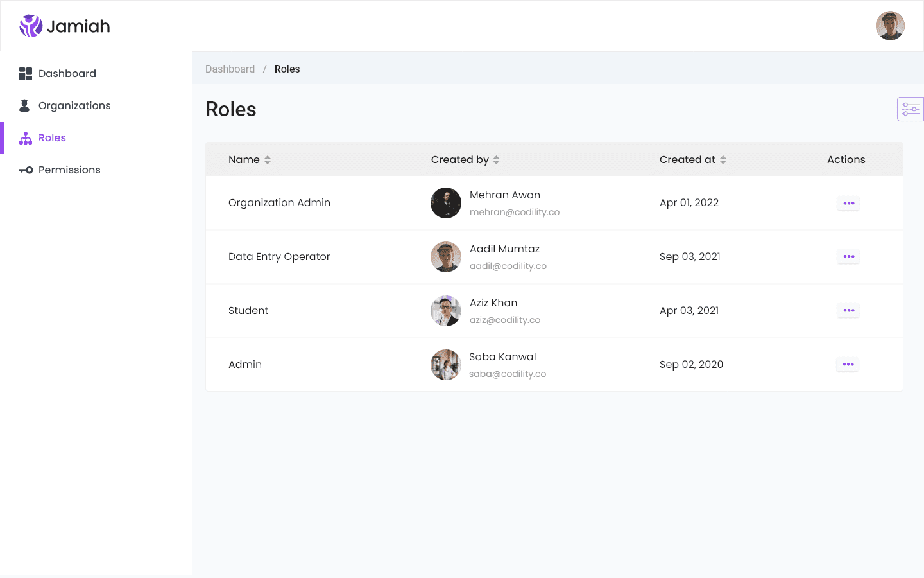
Task: Sort the table by Name column
Action: pyautogui.click(x=268, y=160)
